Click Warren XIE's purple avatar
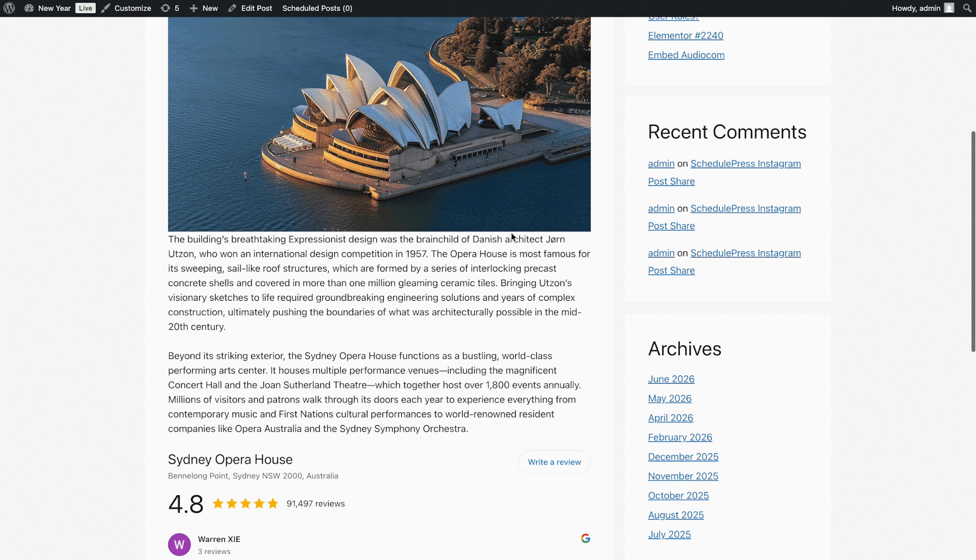 (179, 544)
